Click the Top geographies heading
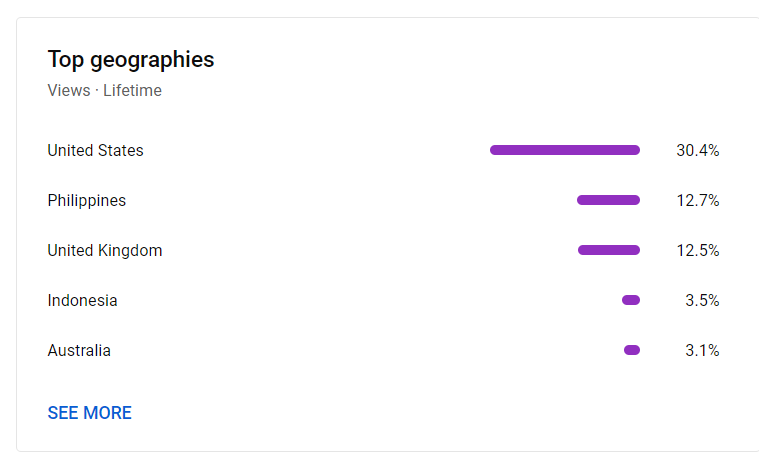Viewport: 759px width, 458px height. click(x=131, y=60)
